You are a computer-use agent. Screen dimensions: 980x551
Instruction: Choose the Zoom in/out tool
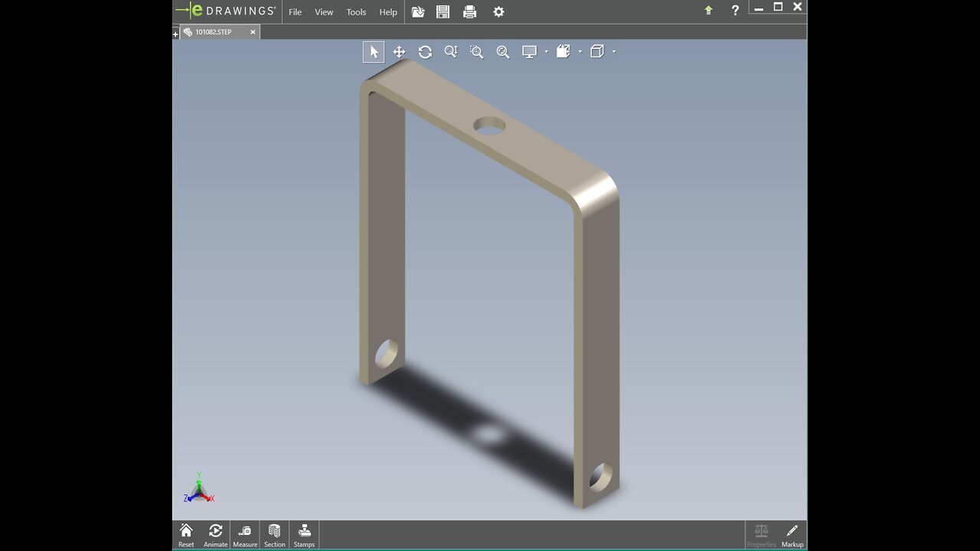point(451,52)
